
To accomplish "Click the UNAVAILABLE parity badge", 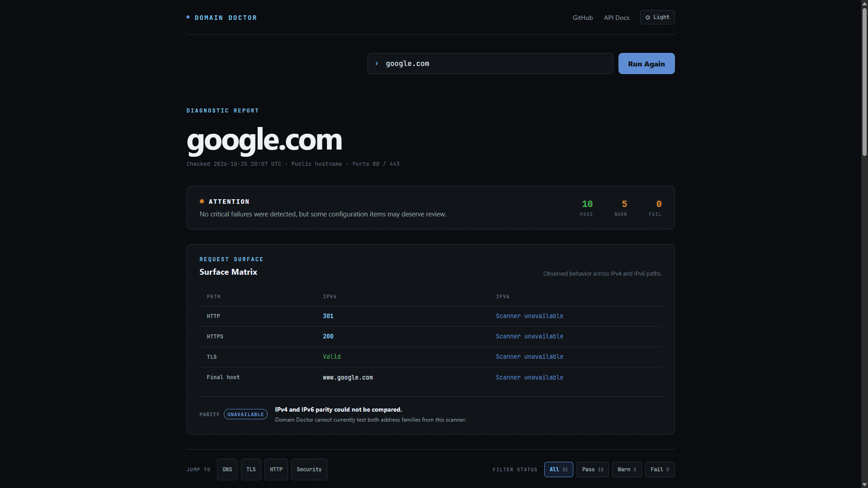I will tap(245, 414).
